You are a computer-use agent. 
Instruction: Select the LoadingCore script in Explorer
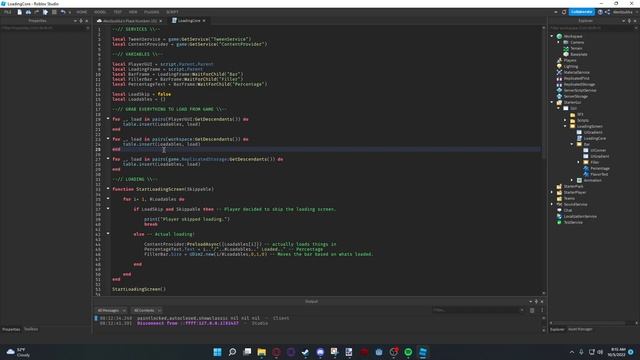click(x=595, y=138)
